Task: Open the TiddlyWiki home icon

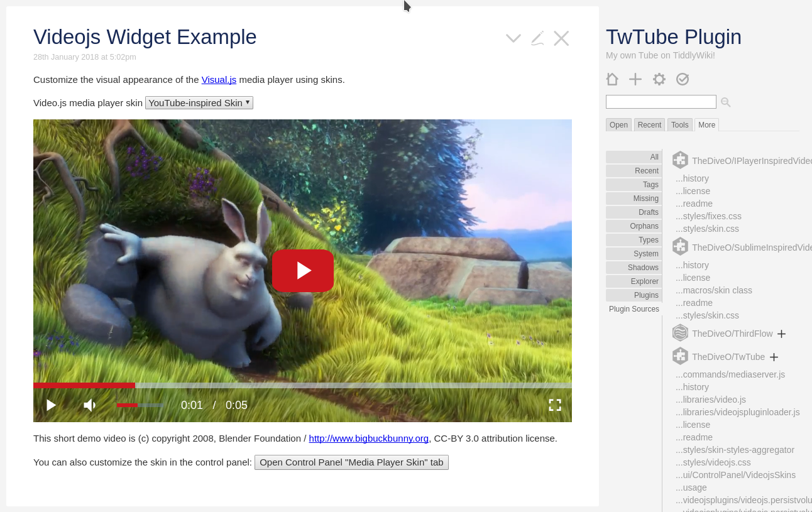Action: click(612, 79)
